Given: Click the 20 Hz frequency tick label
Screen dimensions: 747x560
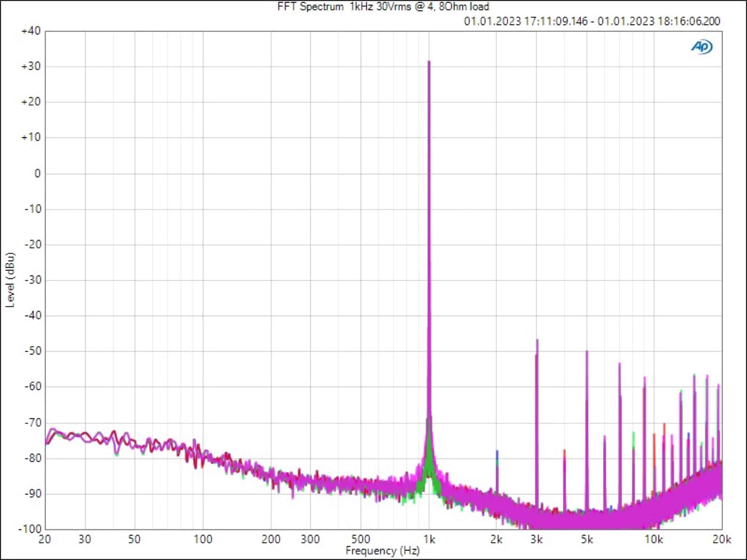Looking at the screenshot, I should tap(45, 539).
